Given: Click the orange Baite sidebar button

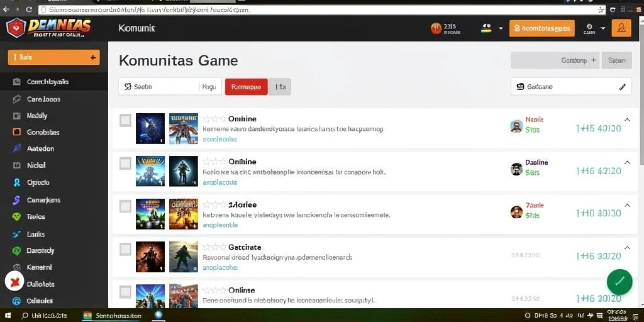Looking at the screenshot, I should tap(54, 57).
